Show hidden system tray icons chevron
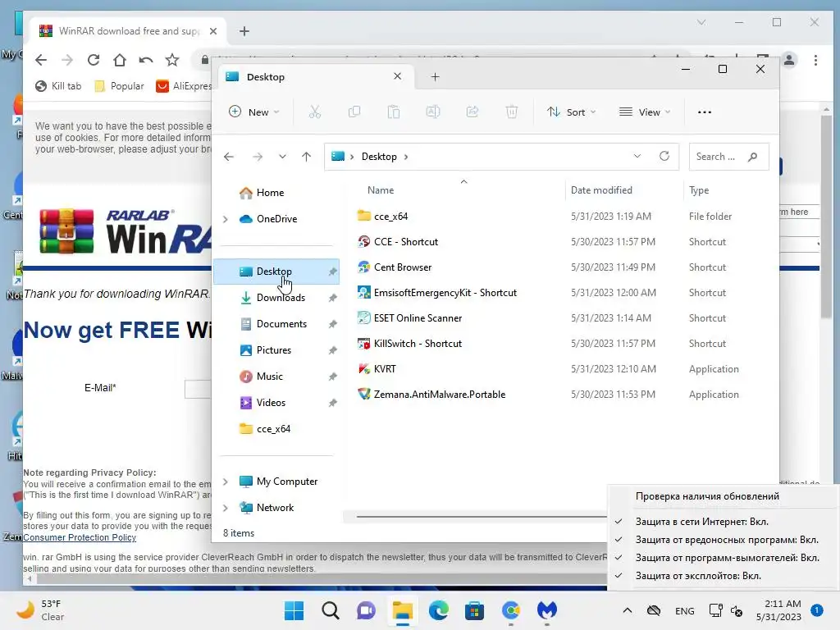The height and width of the screenshot is (630, 840). click(x=628, y=610)
